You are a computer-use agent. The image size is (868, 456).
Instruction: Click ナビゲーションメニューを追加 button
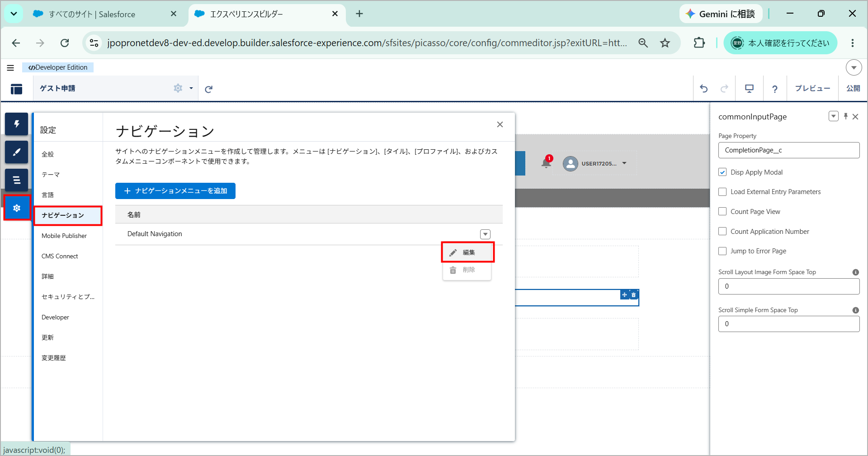point(175,191)
